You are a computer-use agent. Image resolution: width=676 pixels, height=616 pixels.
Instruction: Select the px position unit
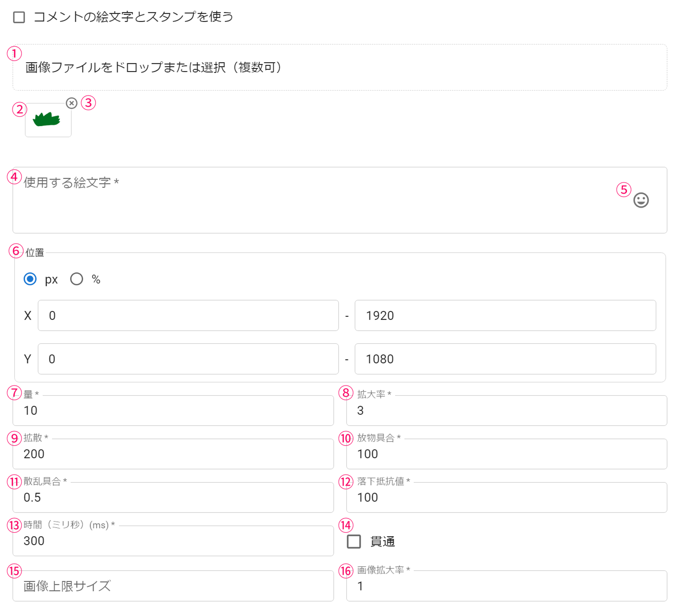(x=30, y=279)
